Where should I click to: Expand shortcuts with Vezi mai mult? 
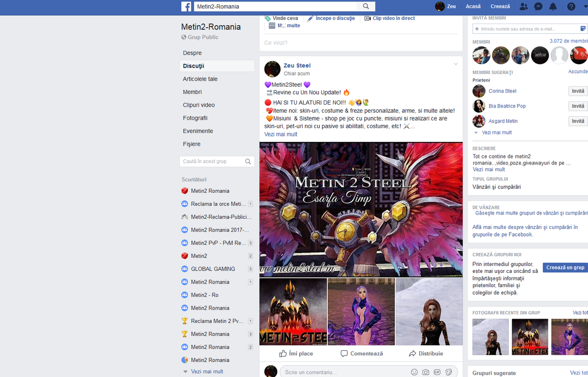point(207,371)
